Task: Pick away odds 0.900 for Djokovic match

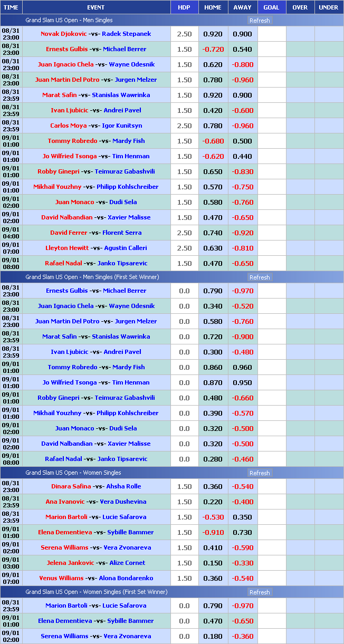Action: click(242, 34)
